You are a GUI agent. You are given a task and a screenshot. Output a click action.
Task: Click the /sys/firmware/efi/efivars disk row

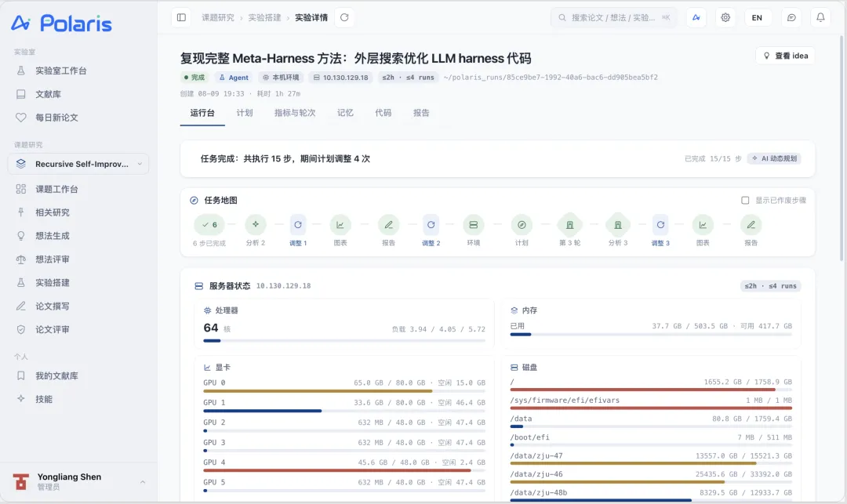pos(651,403)
